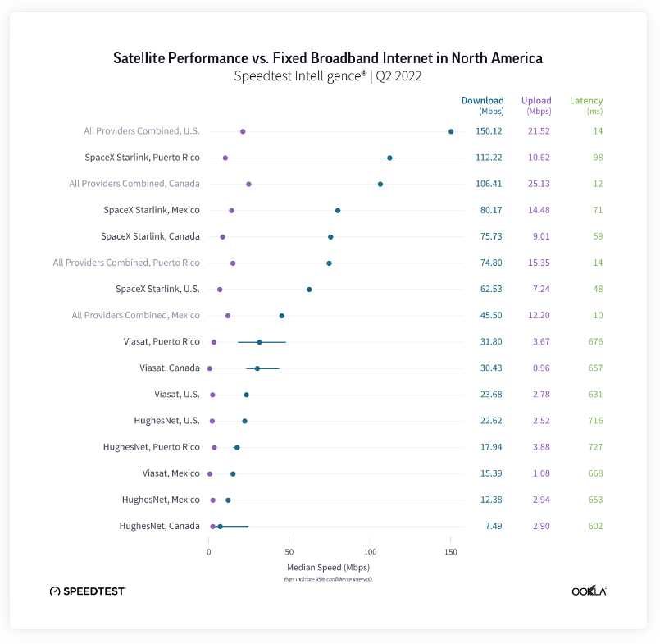
Task: Click the SpaceX Starlink, Mexico download dot
Action: point(338,211)
